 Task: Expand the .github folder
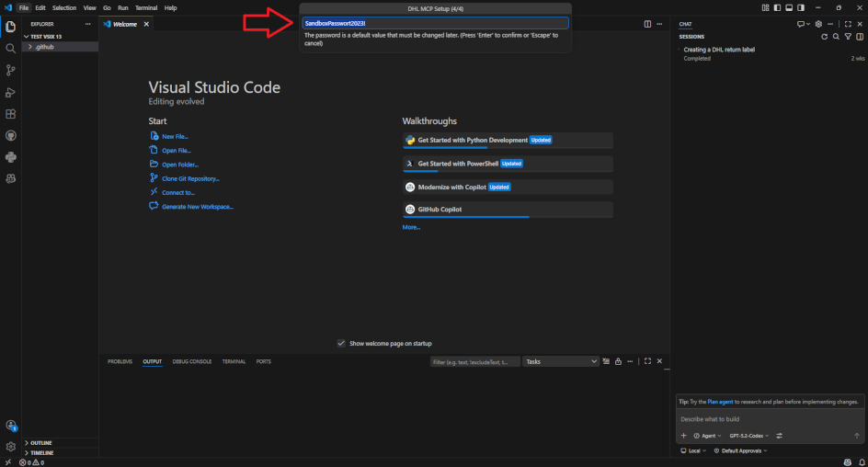pyautogui.click(x=43, y=46)
